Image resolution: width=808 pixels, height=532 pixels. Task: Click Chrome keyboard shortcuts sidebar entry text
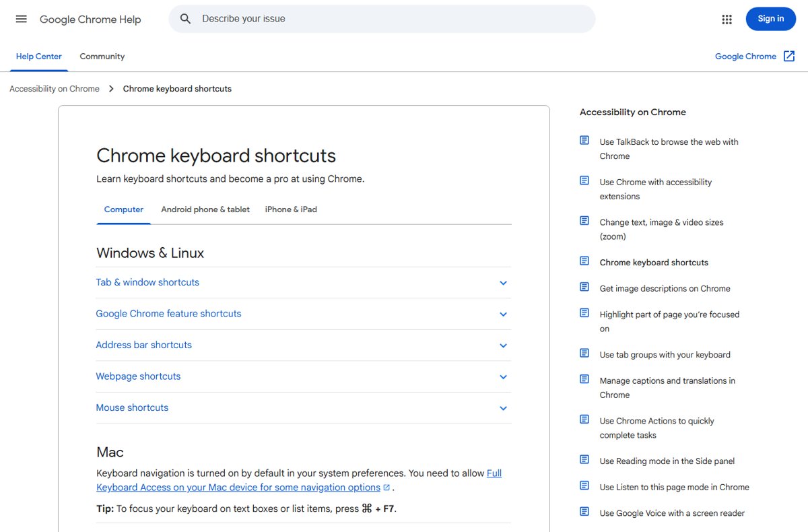tap(654, 263)
